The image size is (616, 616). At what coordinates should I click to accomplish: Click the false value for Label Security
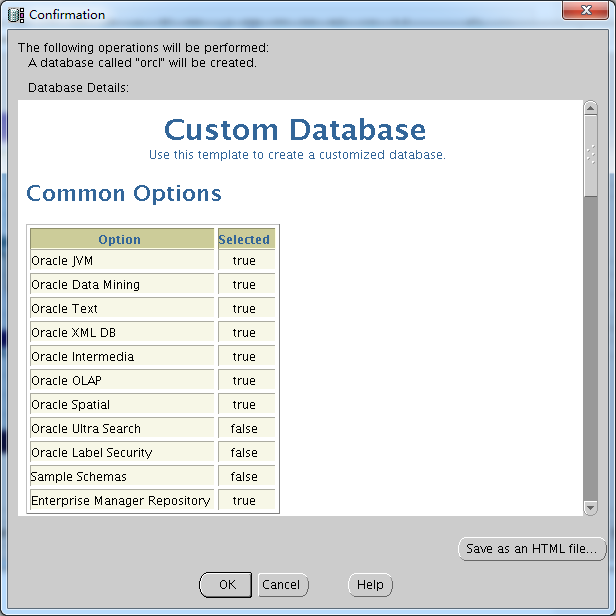point(244,453)
